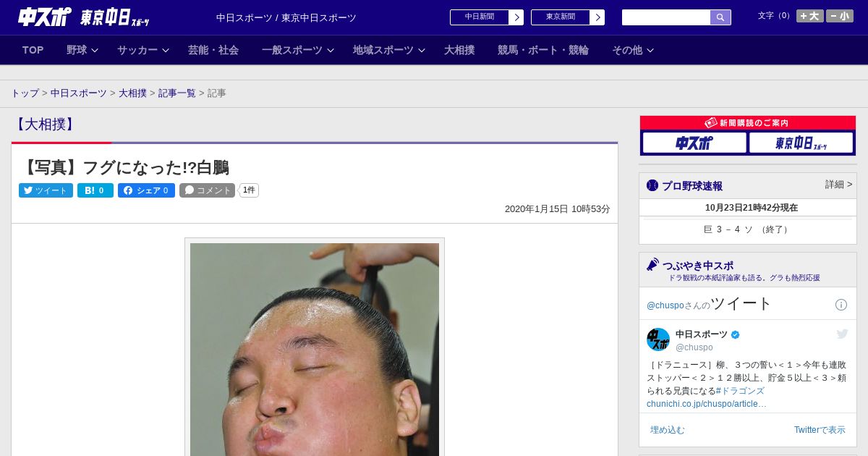Screen dimensions: 868x456
Task: Go to 記事一覧 breadcrumb link
Action: pyautogui.click(x=177, y=93)
